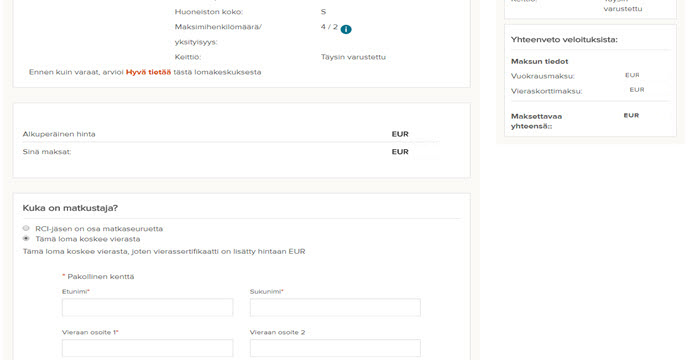Click the Maksettavaa yhteensä label
This screenshot has width=690, height=360.
pyautogui.click(x=536, y=121)
